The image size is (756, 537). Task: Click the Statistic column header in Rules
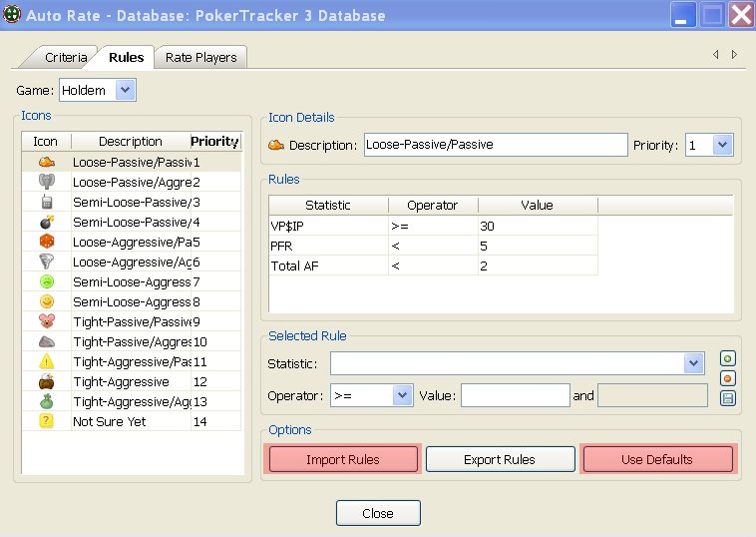pos(328,205)
